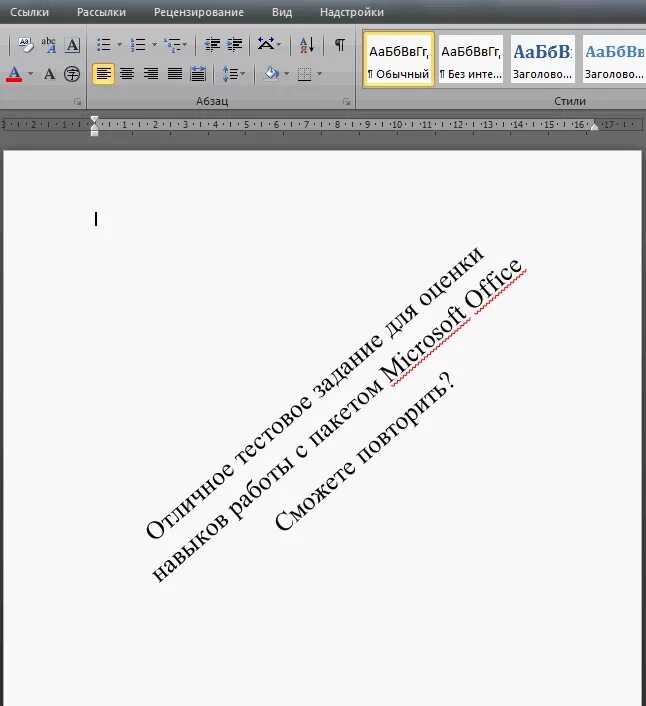Open borders dropdown arrow
Image resolution: width=646 pixels, height=706 pixels.
(320, 73)
